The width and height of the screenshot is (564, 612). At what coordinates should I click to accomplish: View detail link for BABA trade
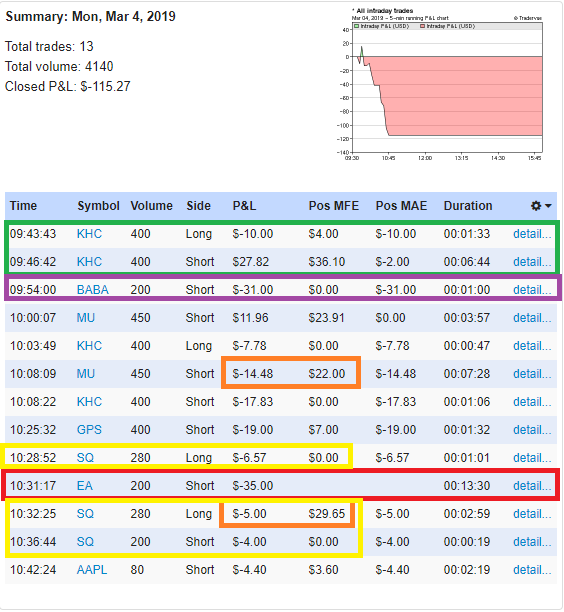click(532, 290)
